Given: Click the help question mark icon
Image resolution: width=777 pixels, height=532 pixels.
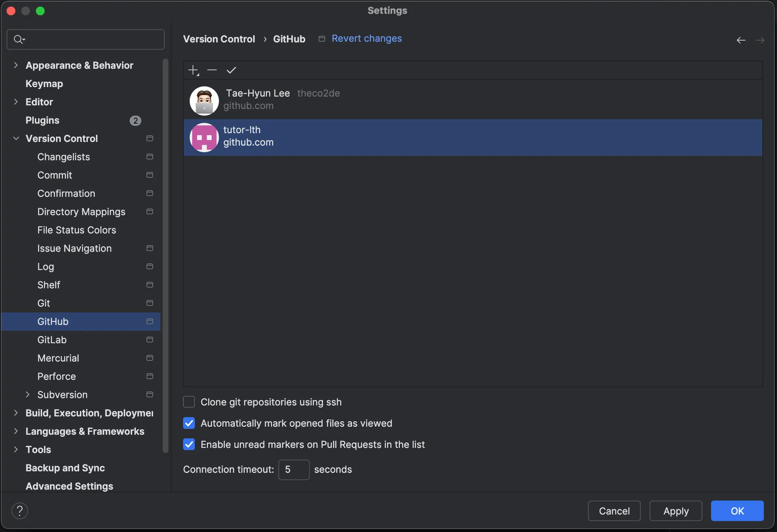Looking at the screenshot, I should (20, 511).
